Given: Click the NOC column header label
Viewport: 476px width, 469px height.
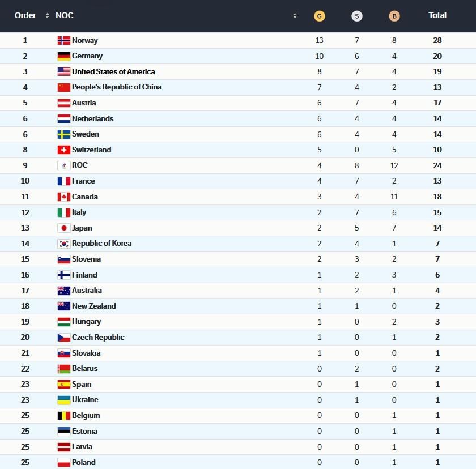Looking at the screenshot, I should 65,16.
